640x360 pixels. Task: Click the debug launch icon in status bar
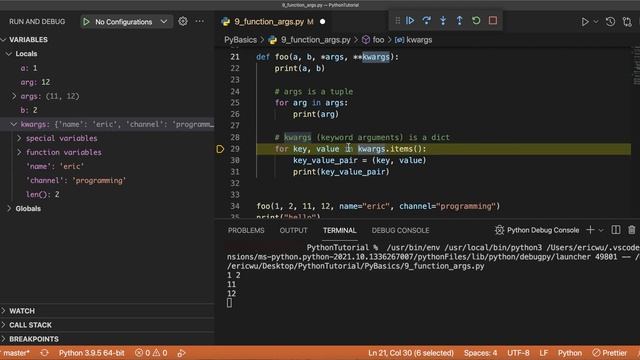(182, 353)
